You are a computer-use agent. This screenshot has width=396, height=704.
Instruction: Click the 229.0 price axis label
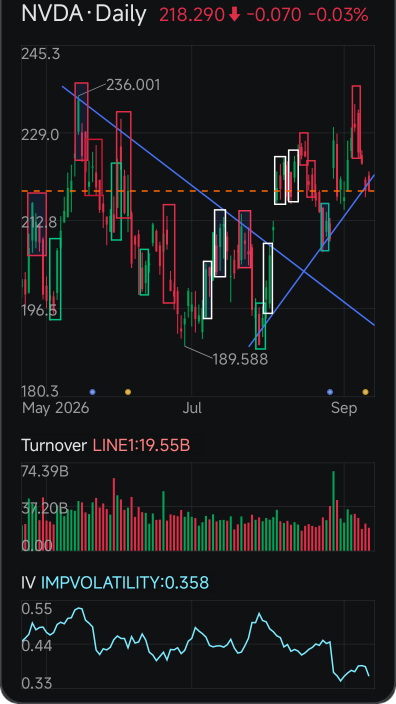click(40, 135)
